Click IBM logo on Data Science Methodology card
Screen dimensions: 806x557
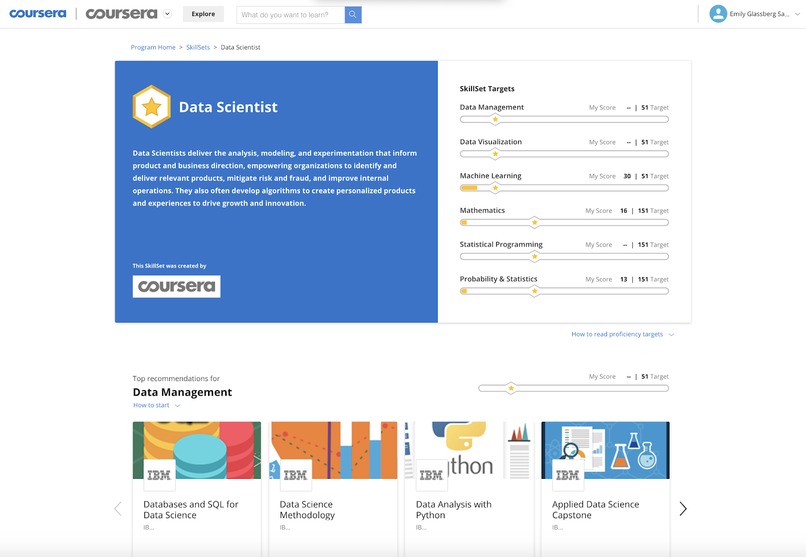[x=295, y=475]
